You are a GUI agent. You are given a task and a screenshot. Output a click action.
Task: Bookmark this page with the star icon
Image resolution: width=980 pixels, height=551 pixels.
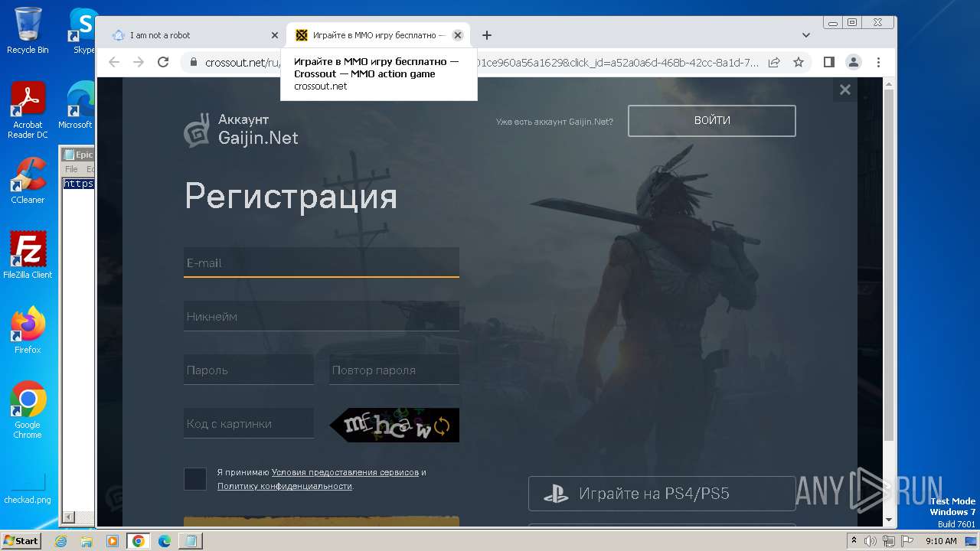point(799,62)
